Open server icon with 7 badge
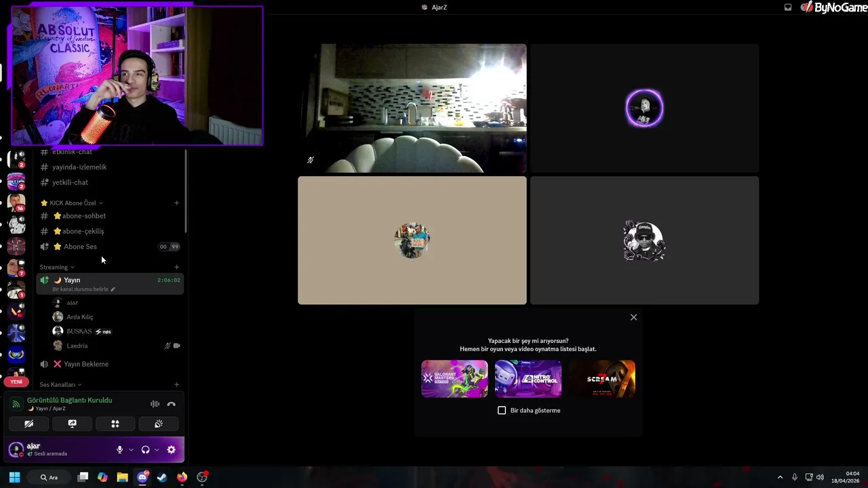Viewport: 868px width, 488px height. [x=16, y=268]
